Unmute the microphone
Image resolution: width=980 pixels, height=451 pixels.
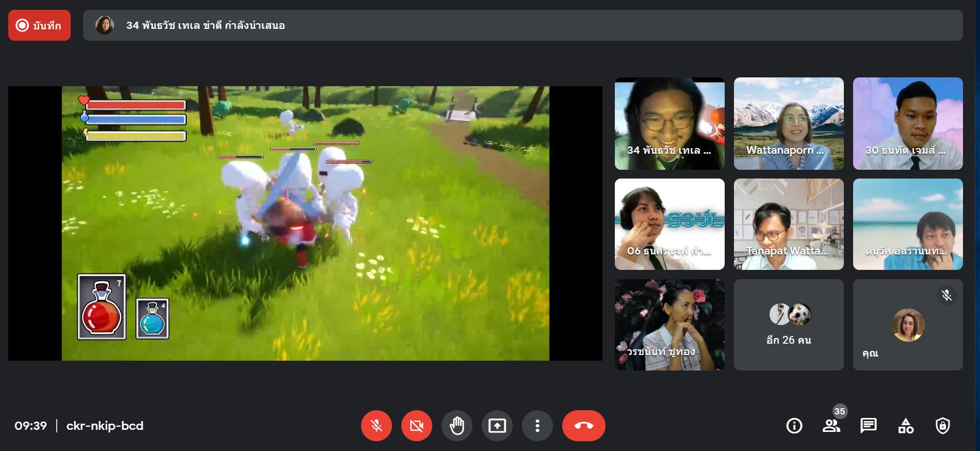(377, 426)
